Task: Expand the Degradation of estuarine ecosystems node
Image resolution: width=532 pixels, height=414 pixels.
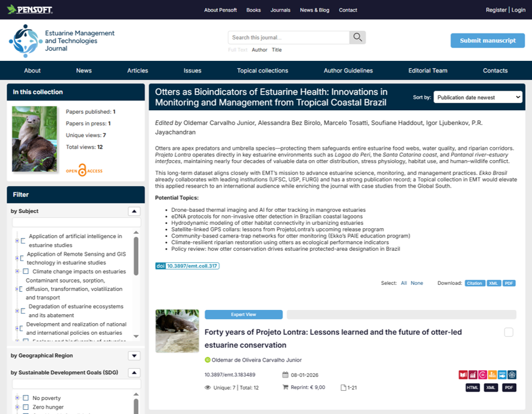Action: tap(17, 311)
